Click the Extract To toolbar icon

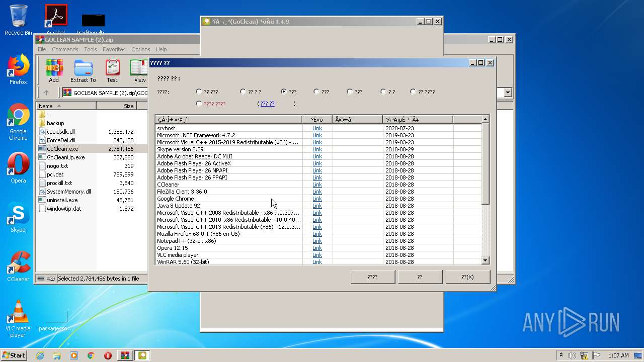[83, 71]
